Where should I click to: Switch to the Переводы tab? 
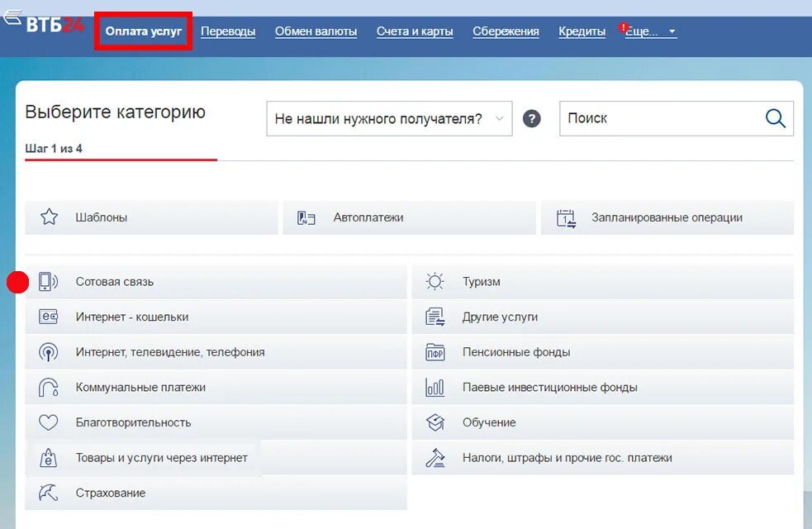tap(228, 31)
